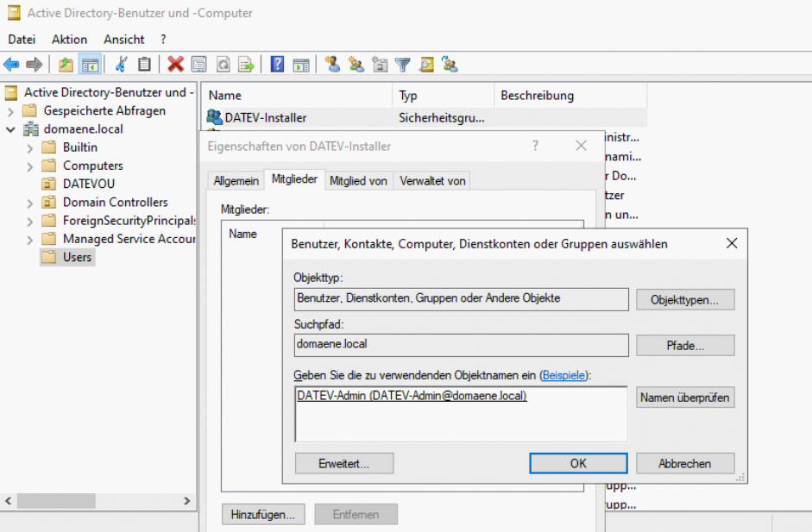Open the Aktion menu
Viewport: 812px width, 532px height.
point(69,40)
